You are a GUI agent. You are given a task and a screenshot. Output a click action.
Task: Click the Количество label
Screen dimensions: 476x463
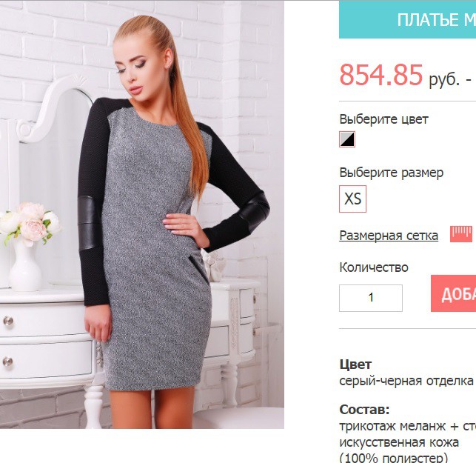tap(374, 267)
